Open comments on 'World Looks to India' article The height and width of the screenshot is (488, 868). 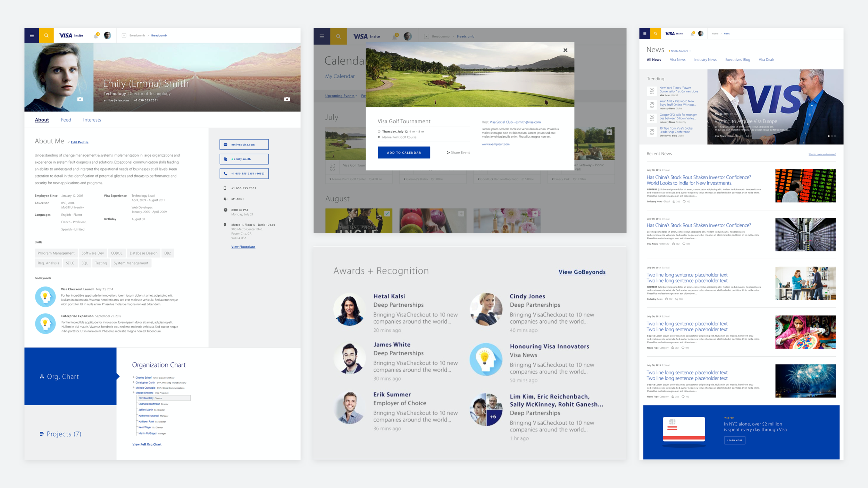(x=684, y=201)
